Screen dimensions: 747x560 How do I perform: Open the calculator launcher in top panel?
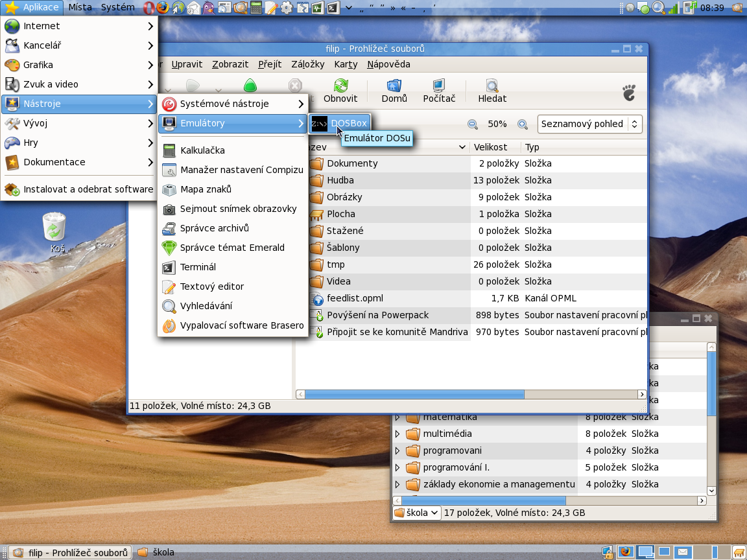point(256,8)
